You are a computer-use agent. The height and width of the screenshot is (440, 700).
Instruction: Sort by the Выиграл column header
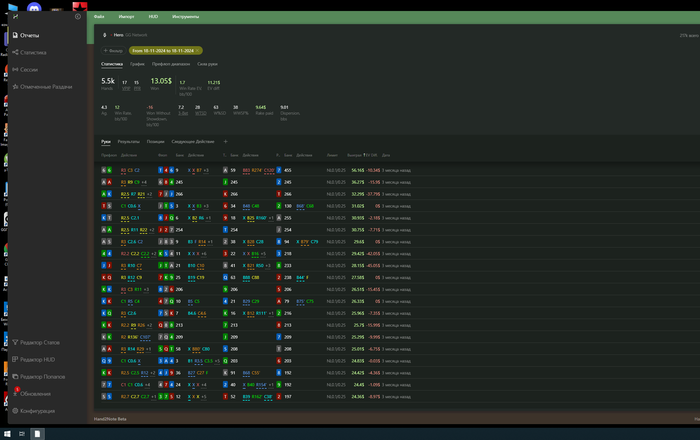354,155
